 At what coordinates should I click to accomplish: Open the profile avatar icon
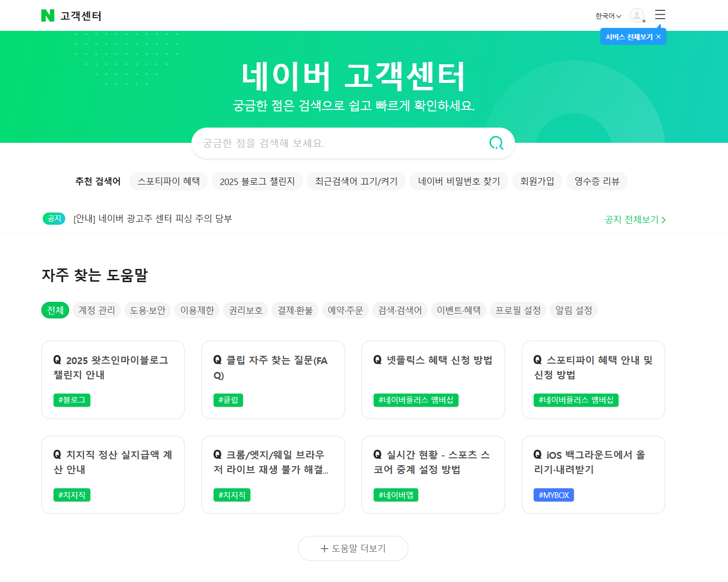tap(637, 16)
